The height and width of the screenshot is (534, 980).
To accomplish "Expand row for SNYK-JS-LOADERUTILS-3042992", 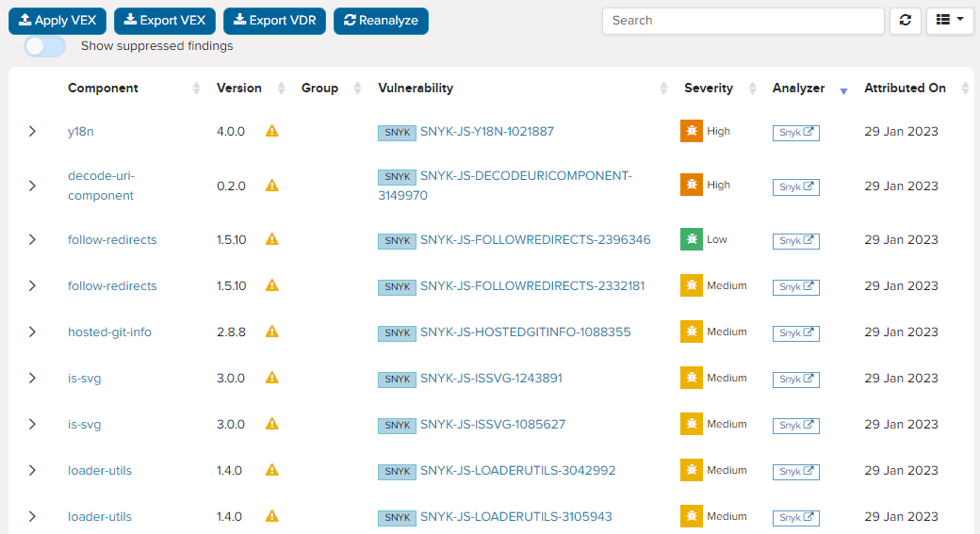I will pyautogui.click(x=32, y=471).
